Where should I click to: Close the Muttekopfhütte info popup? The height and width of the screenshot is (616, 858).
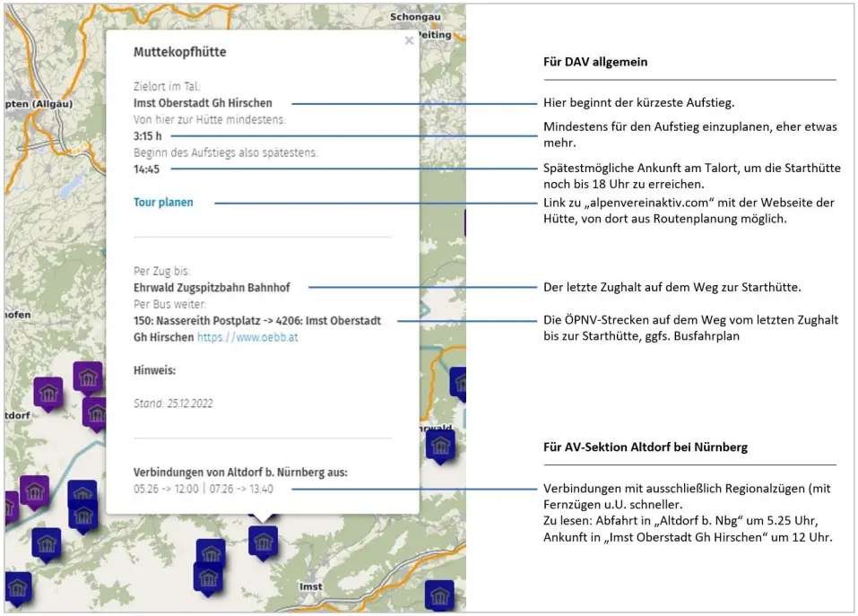(409, 40)
